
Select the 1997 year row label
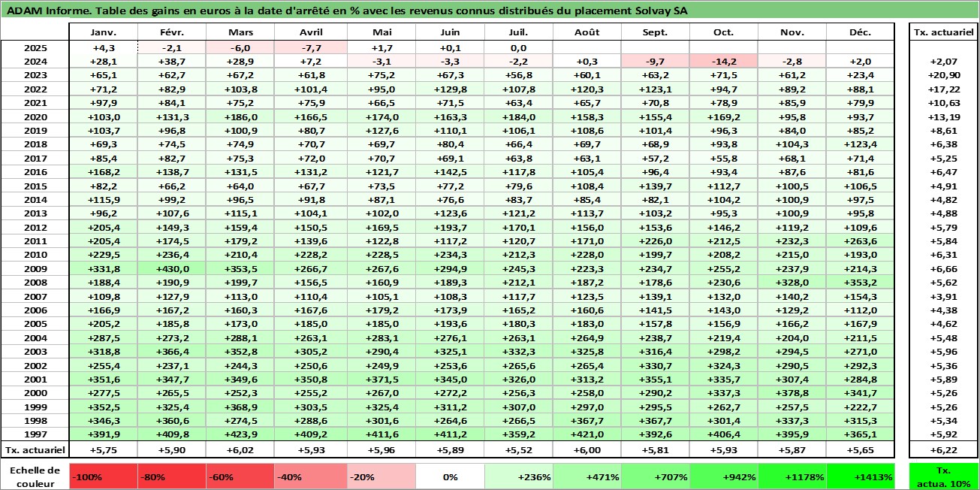tap(35, 434)
